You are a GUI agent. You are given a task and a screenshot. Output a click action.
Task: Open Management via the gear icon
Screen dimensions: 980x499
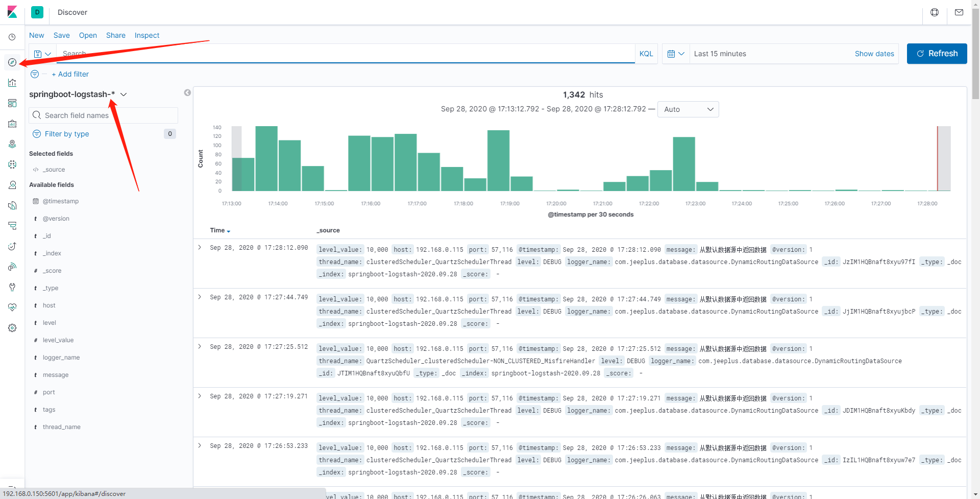[12, 328]
